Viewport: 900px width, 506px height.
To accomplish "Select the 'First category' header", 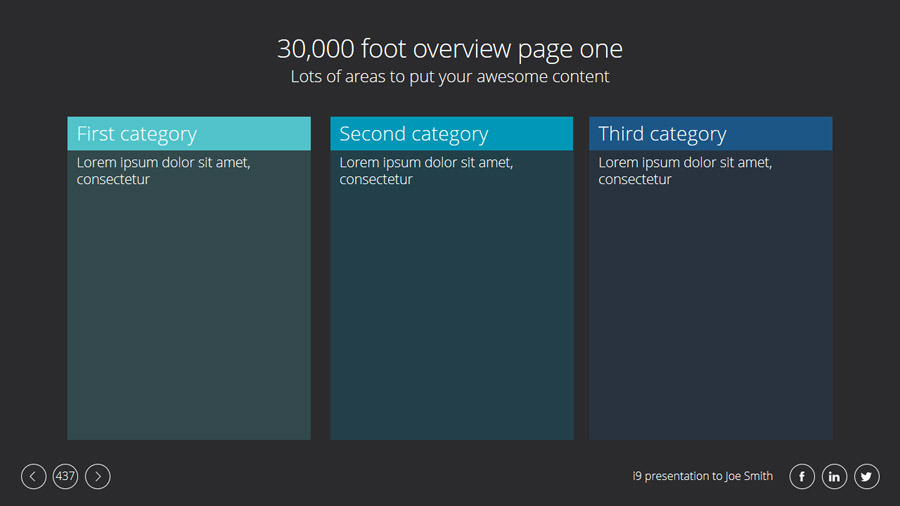I will pyautogui.click(x=137, y=134).
